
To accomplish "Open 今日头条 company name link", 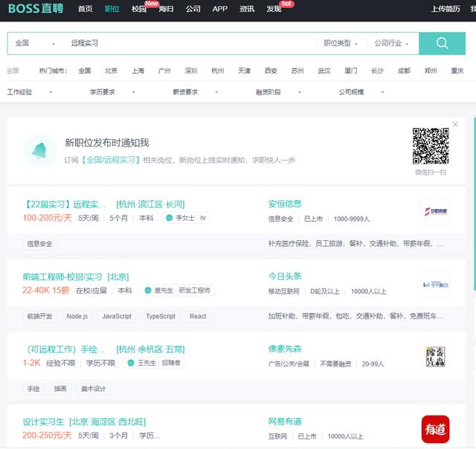I will pos(285,277).
